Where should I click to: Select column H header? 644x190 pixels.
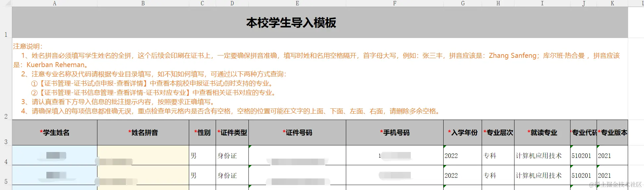pyautogui.click(x=498, y=3)
